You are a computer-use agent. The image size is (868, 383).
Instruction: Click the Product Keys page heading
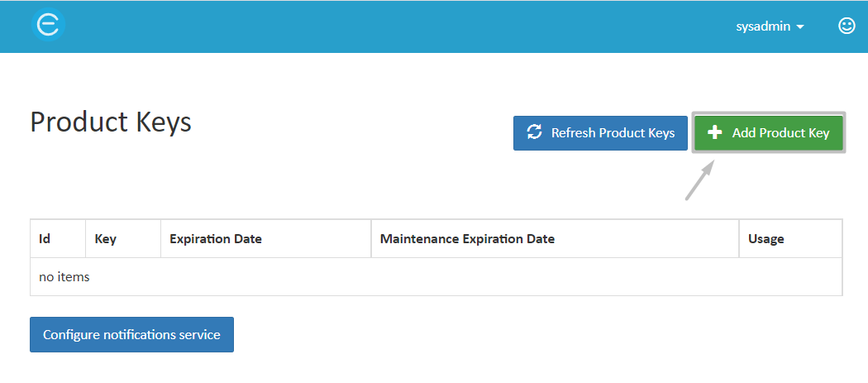tap(111, 122)
